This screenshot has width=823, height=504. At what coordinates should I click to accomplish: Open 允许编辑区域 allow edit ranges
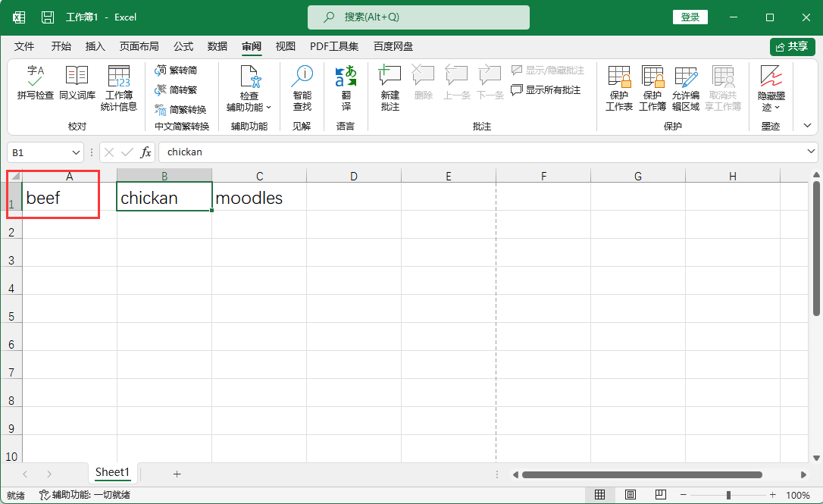coord(686,88)
